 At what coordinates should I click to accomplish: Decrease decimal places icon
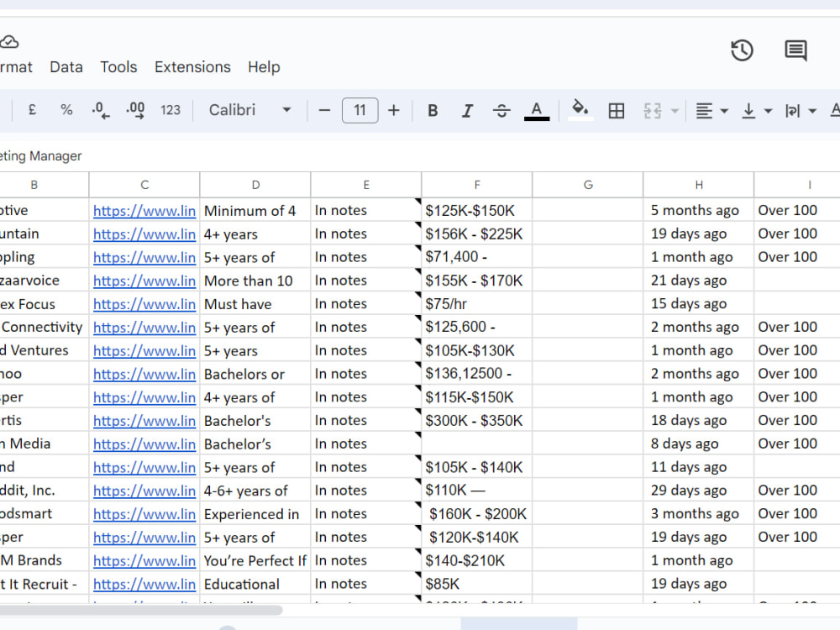click(101, 110)
